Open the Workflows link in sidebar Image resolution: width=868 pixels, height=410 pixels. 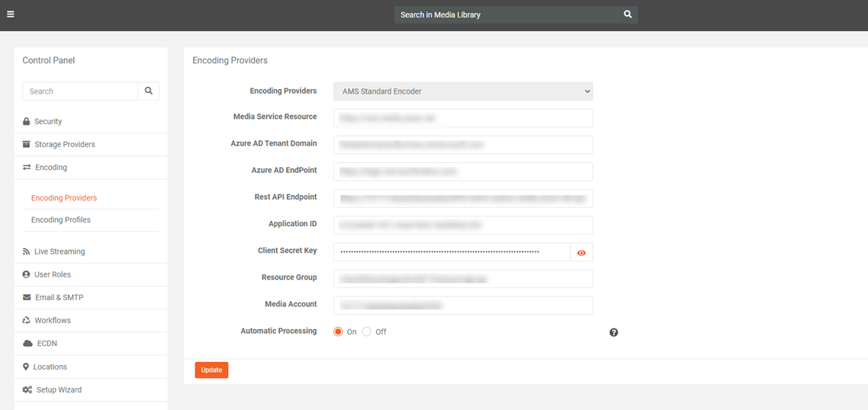pos(52,321)
